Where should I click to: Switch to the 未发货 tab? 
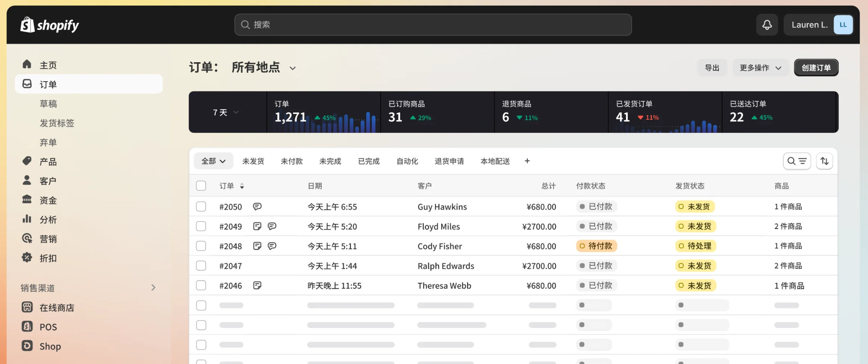click(253, 161)
